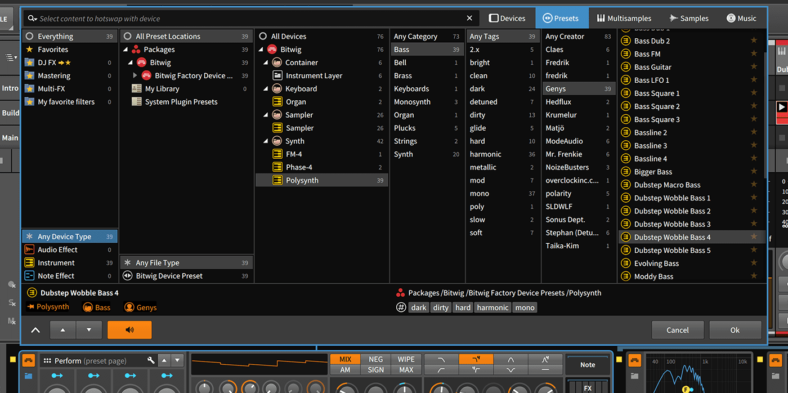The image size is (788, 393).
Task: Click the Bitwig logo icon under Packages
Action: pyautogui.click(x=141, y=62)
